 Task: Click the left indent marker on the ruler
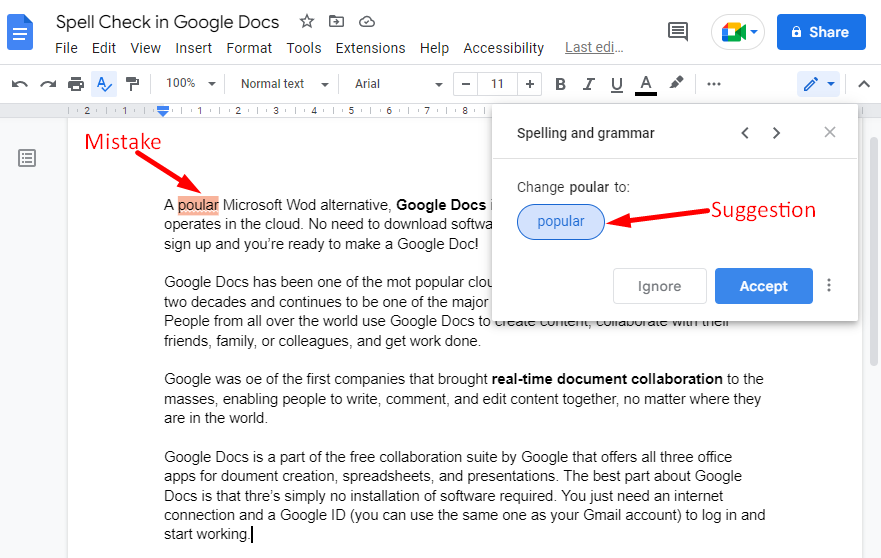point(163,111)
